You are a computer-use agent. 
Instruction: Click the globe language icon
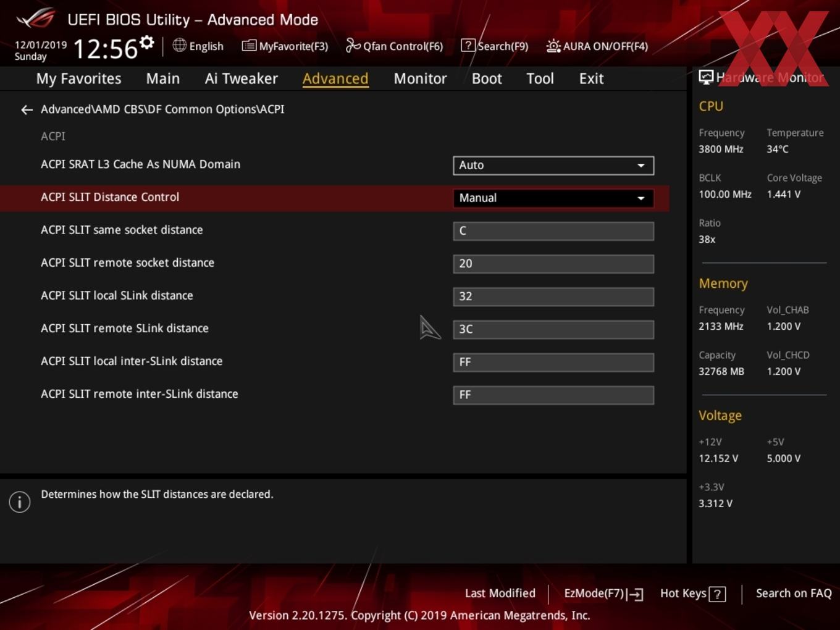click(x=180, y=45)
